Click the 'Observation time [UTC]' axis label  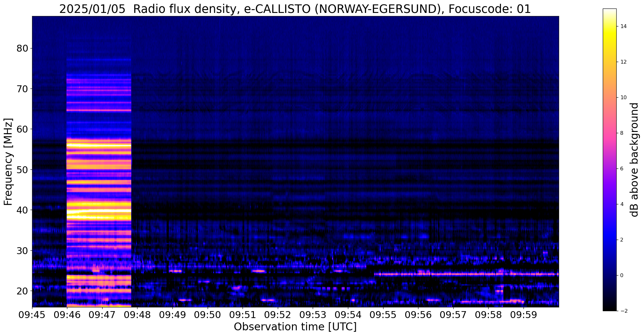pyautogui.click(x=295, y=327)
